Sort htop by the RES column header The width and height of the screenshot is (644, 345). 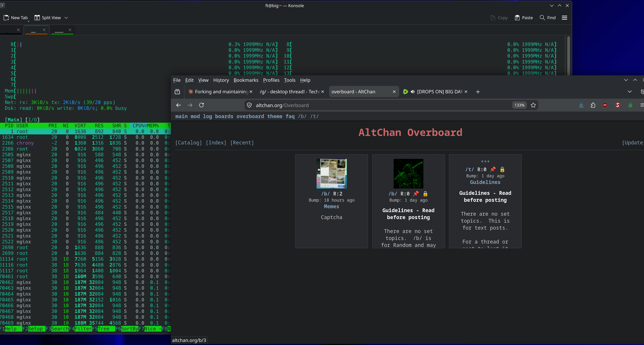coord(99,126)
